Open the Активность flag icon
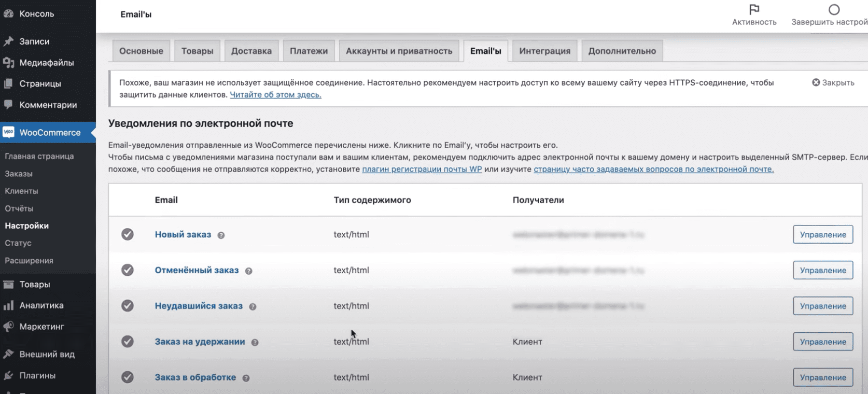This screenshot has width=868, height=394. point(754,9)
